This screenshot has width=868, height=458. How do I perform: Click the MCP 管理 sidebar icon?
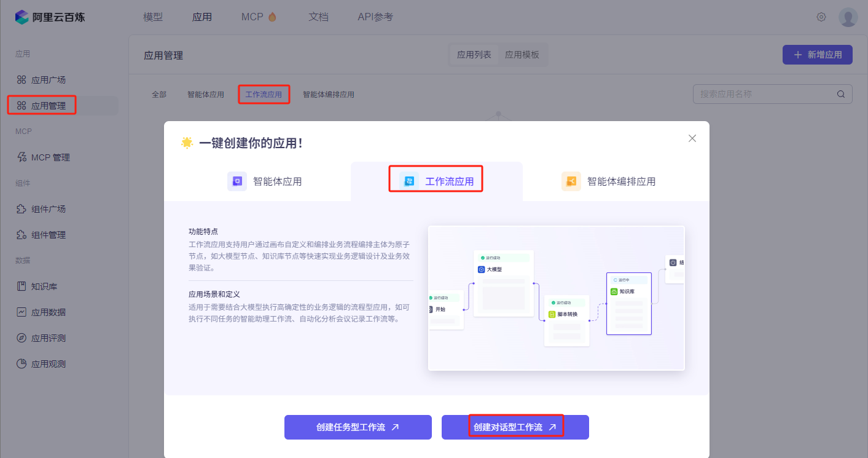pyautogui.click(x=22, y=157)
